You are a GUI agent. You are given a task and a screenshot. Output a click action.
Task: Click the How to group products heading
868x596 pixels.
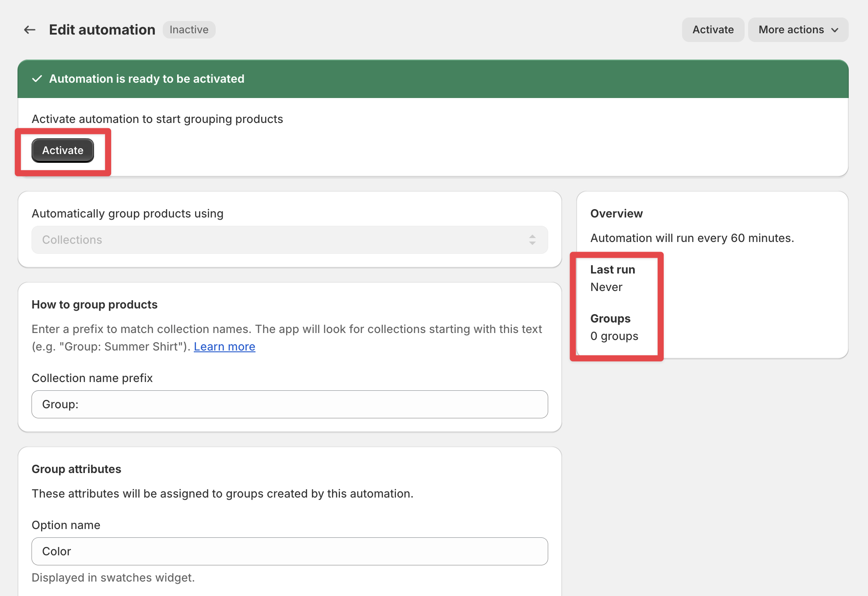pos(94,305)
